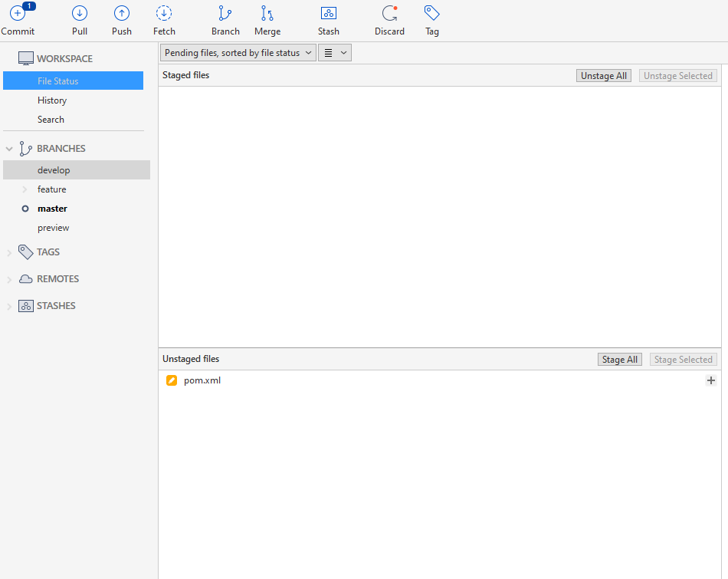Click the TAGS heading text
The height and width of the screenshot is (579, 728).
48,252
